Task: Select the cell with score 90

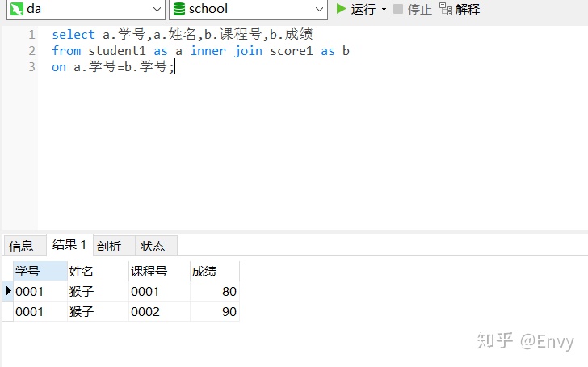Action: 215,311
